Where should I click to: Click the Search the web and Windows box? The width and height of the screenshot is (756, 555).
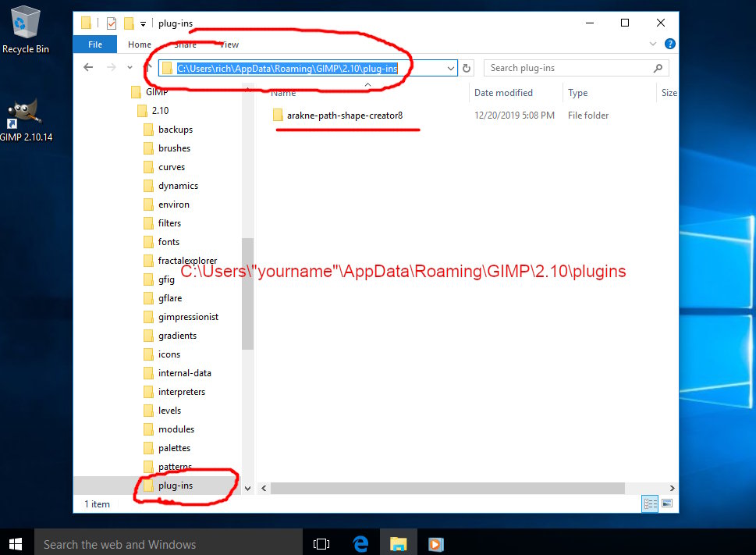(169, 543)
